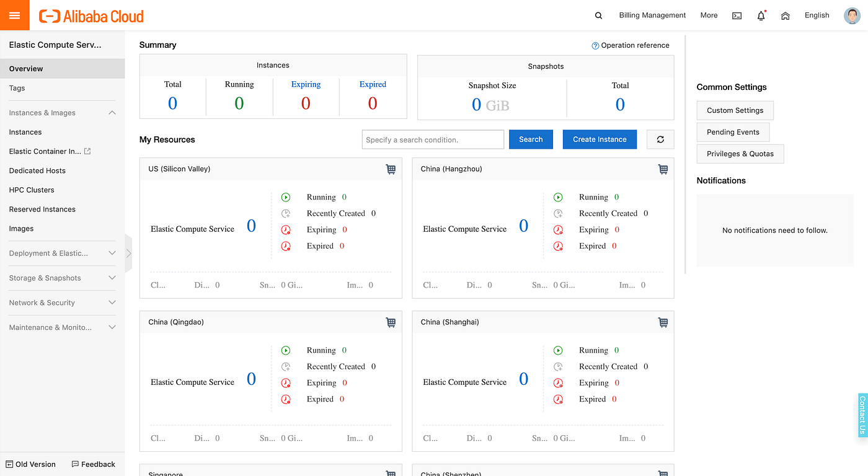Open the user avatar profile menu
This screenshot has height=476, width=868.
point(852,15)
